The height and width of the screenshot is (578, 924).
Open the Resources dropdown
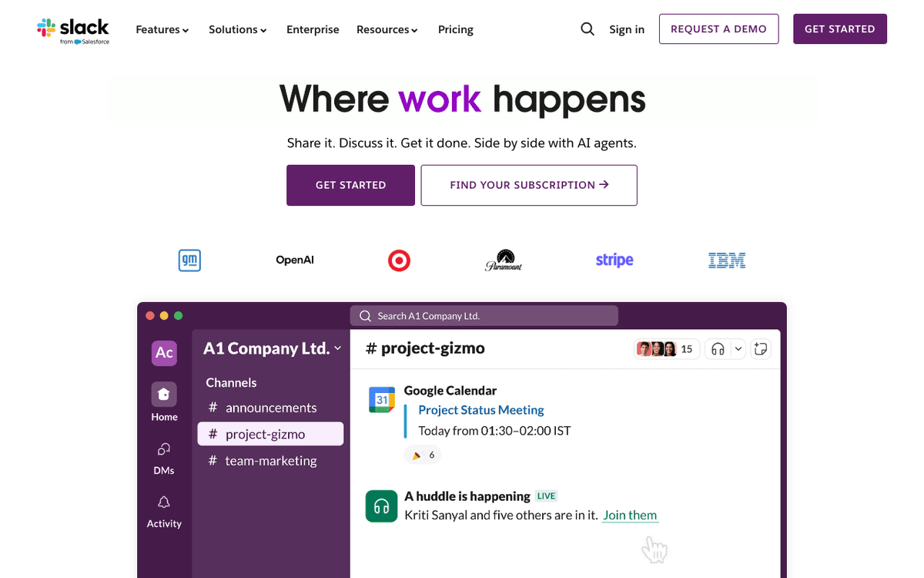coord(387,29)
